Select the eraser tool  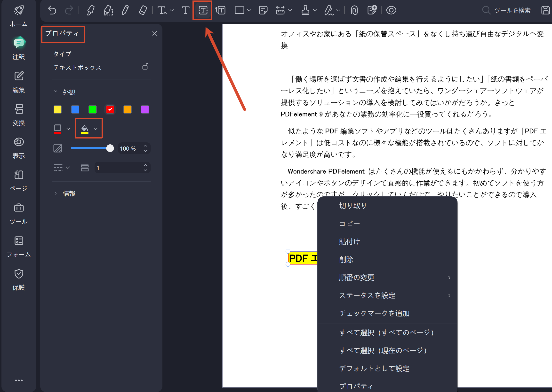143,10
